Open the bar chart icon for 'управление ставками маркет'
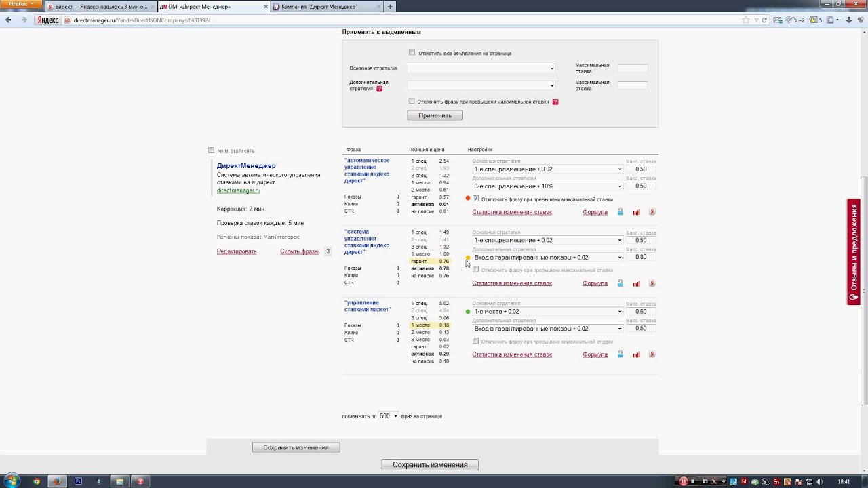This screenshot has width=868, height=488. [636, 354]
